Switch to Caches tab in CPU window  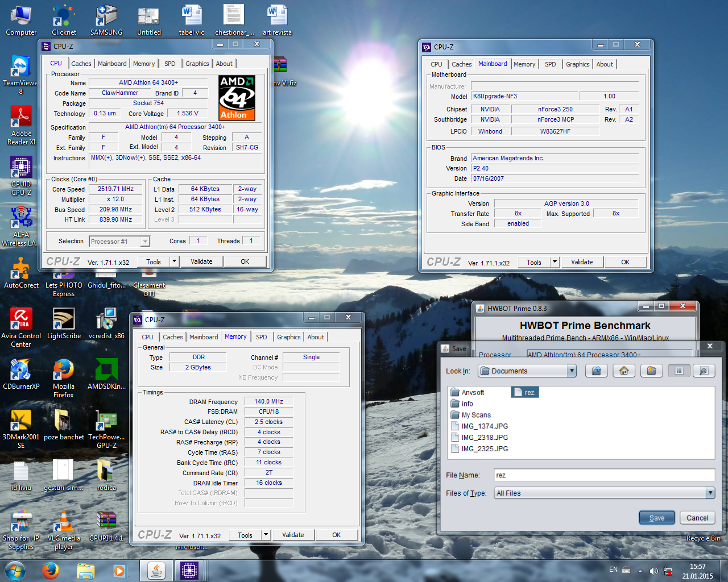81,64
